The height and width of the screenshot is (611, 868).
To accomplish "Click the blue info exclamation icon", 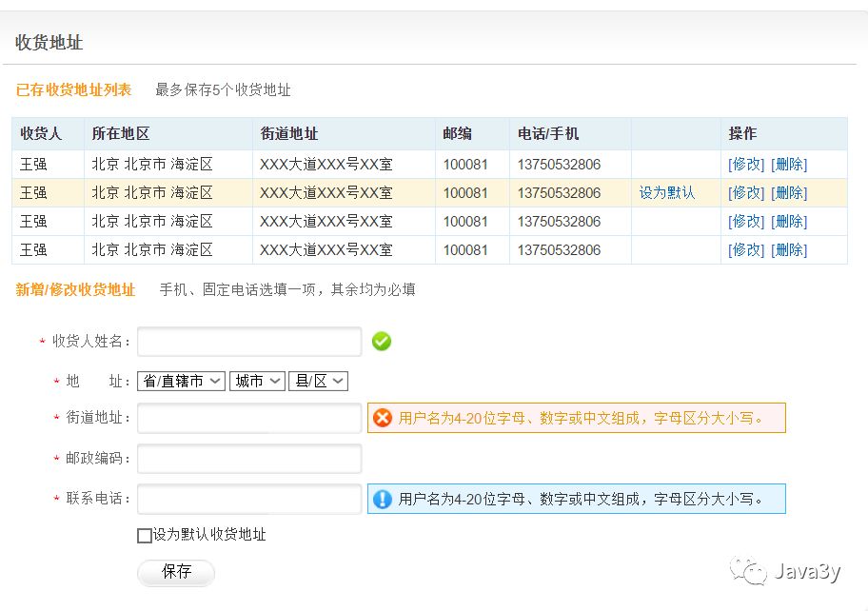I will (x=383, y=499).
